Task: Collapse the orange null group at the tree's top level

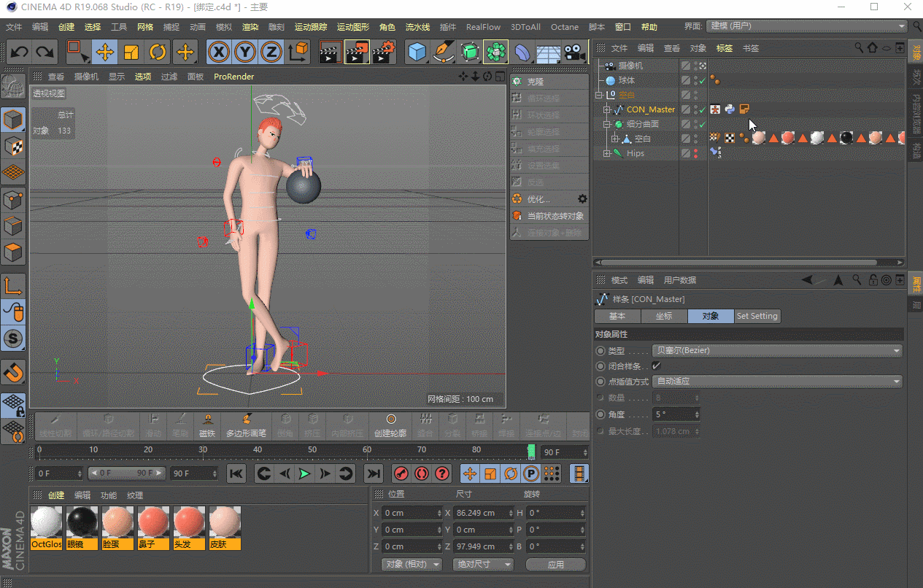Action: (x=599, y=95)
